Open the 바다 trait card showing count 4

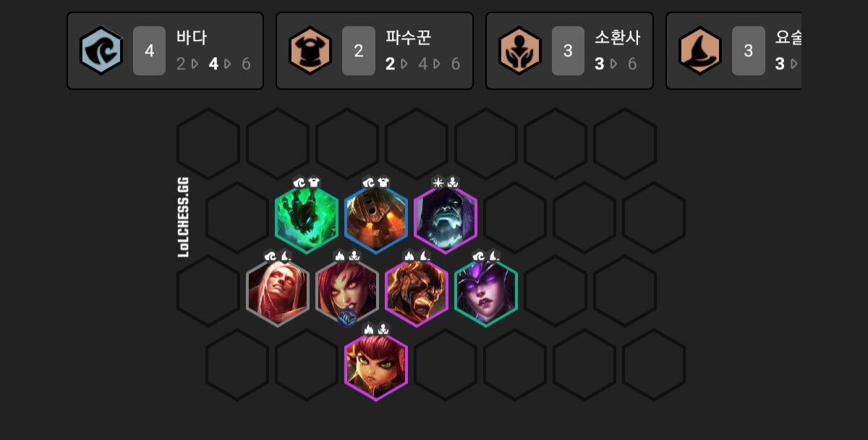pos(165,51)
